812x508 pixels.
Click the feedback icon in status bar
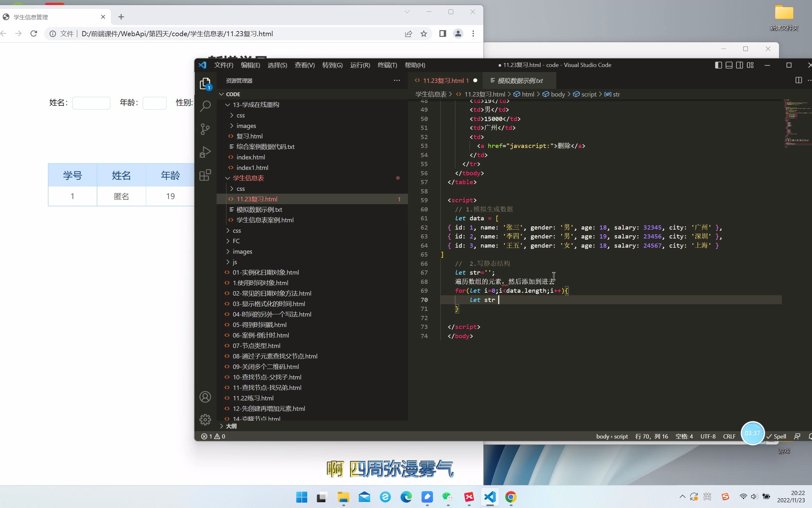[x=797, y=436]
